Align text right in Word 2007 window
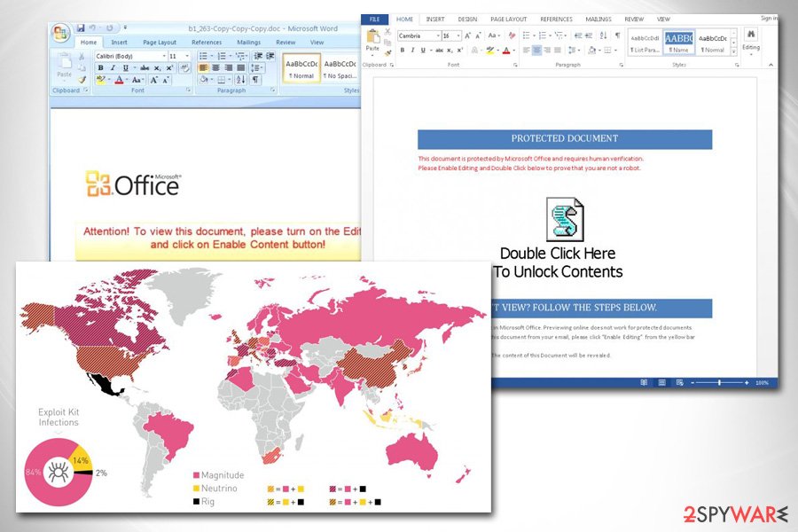Image resolution: width=798 pixels, height=532 pixels. click(229, 67)
